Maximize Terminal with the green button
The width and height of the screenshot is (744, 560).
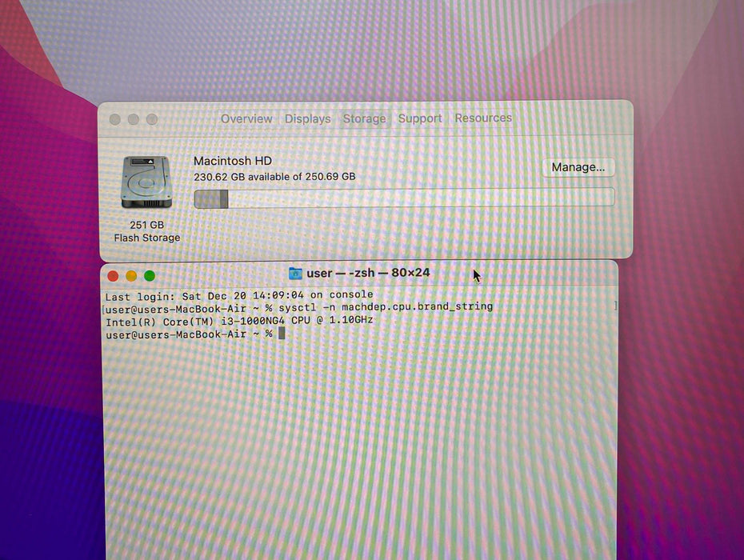click(150, 276)
